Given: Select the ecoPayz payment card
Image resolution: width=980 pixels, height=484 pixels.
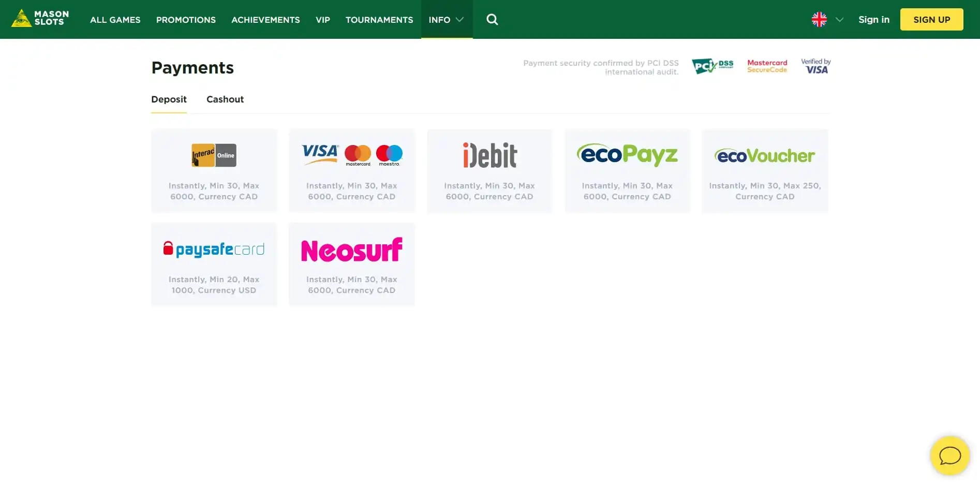Looking at the screenshot, I should (627, 170).
